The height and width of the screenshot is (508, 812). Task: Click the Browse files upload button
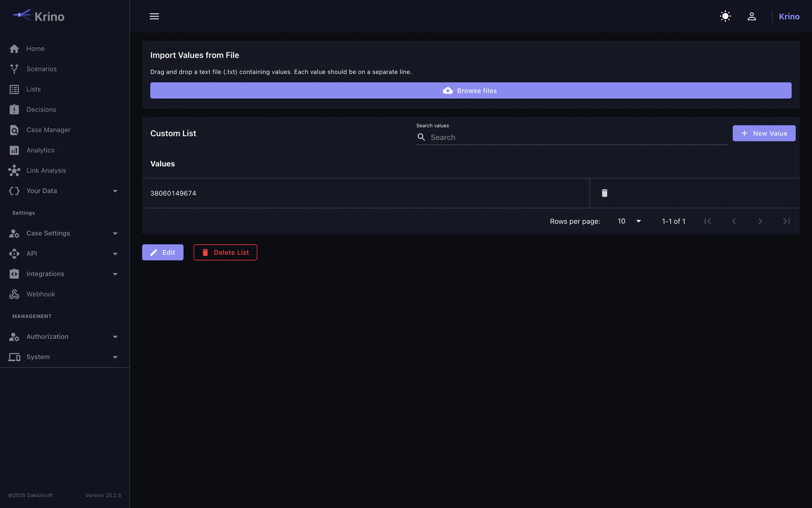pos(471,91)
